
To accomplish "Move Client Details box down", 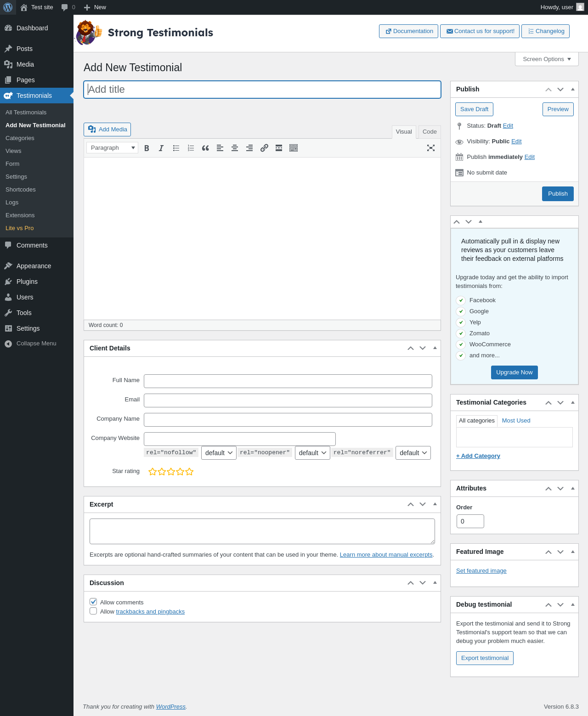I will 423,348.
